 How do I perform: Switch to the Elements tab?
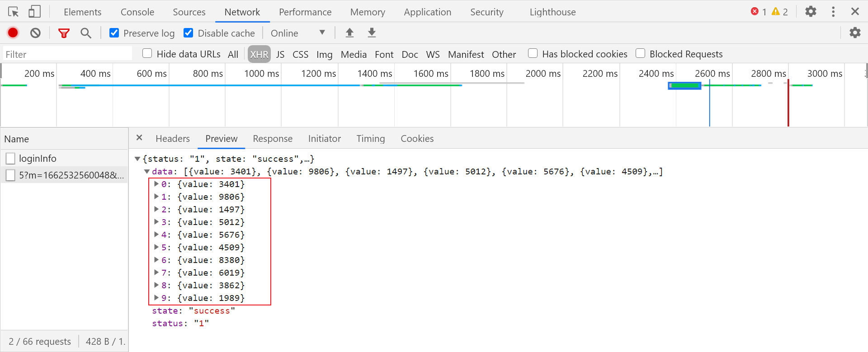pos(83,12)
